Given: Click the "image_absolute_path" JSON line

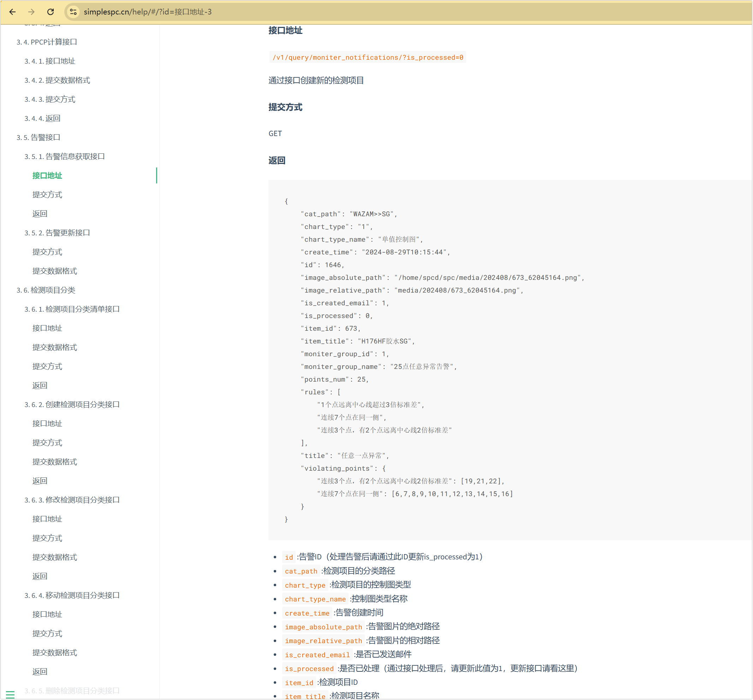Looking at the screenshot, I should coord(443,278).
